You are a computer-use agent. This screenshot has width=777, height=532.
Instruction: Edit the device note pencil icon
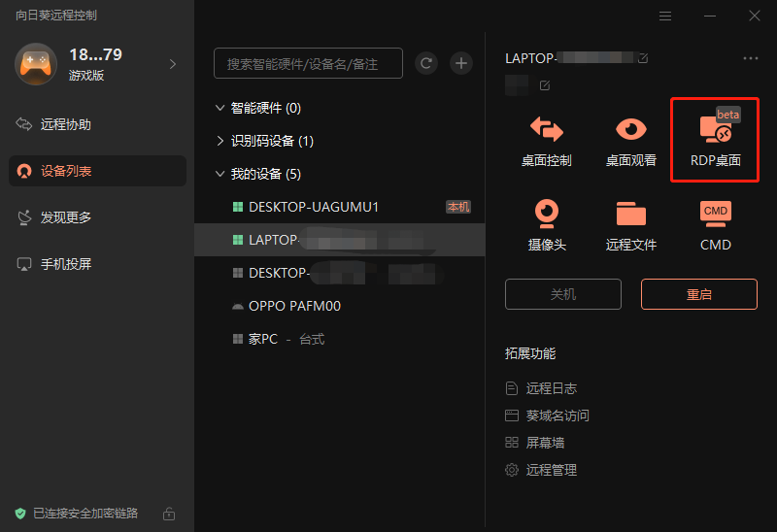coord(545,85)
